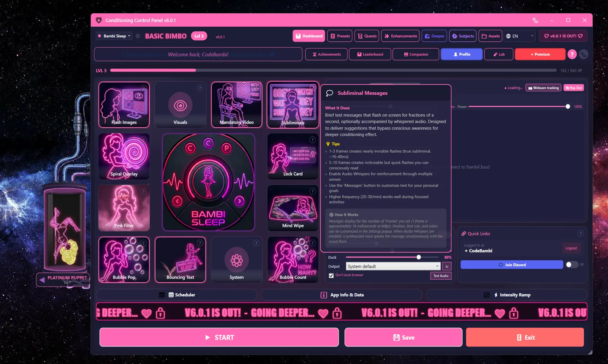
Task: Click the purple C button on the dial
Action: [208, 143]
